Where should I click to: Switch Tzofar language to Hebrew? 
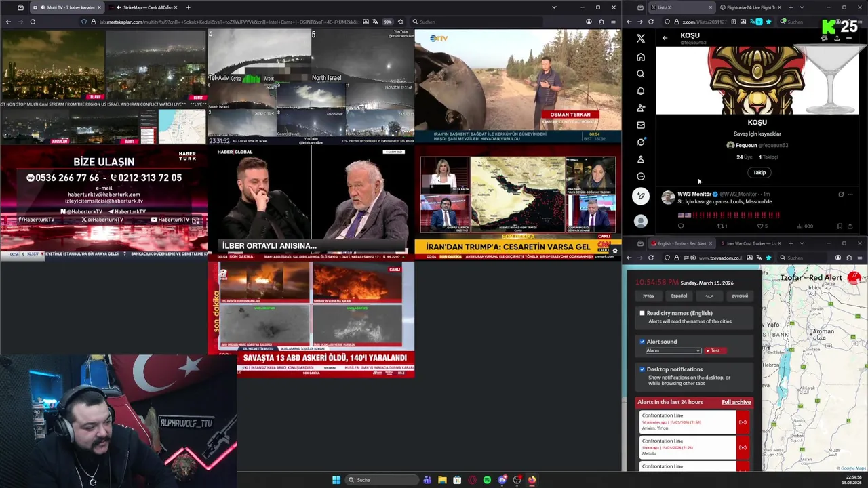649,296
